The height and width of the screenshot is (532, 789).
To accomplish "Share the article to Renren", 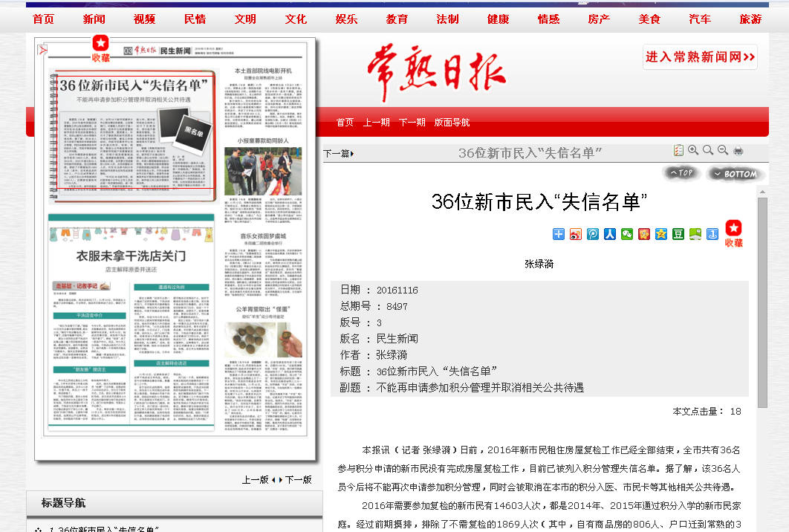I will (x=610, y=234).
